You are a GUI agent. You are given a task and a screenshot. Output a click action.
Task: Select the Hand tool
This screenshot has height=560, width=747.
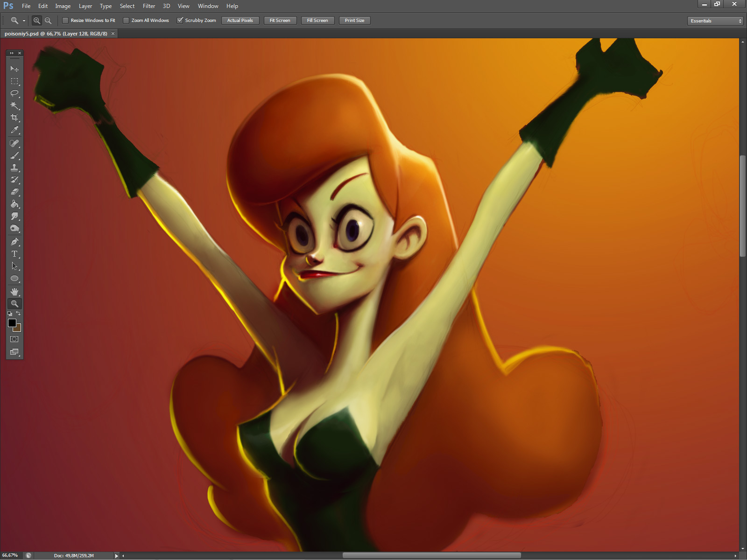(14, 291)
